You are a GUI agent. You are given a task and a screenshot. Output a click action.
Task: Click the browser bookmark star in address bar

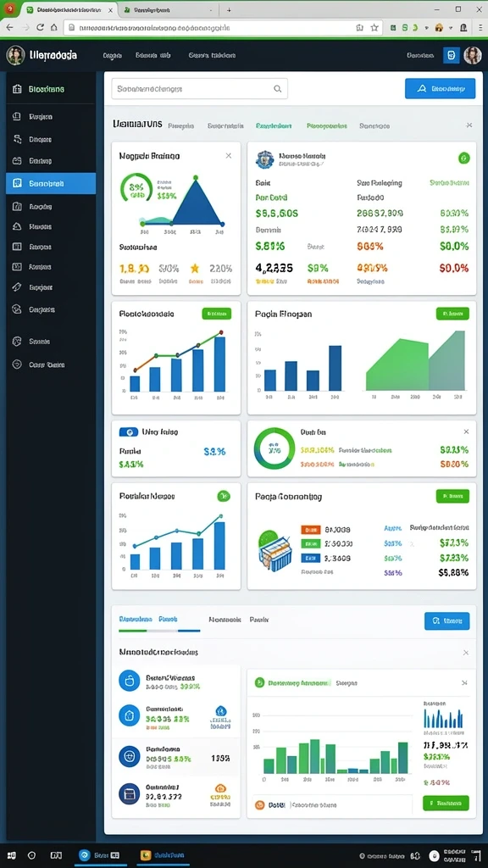(374, 27)
